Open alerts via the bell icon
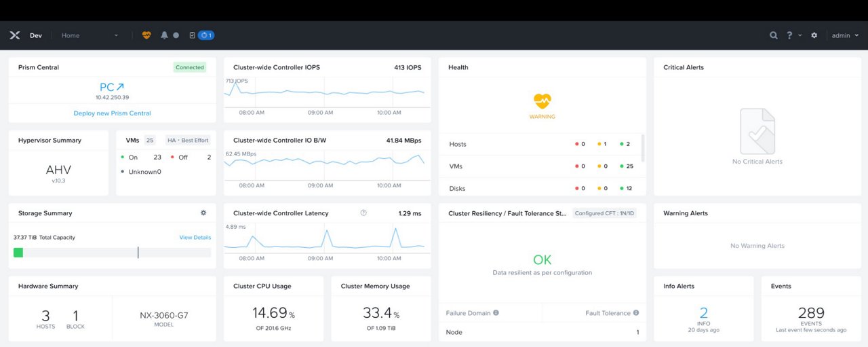Image resolution: width=868 pixels, height=347 pixels. point(164,35)
